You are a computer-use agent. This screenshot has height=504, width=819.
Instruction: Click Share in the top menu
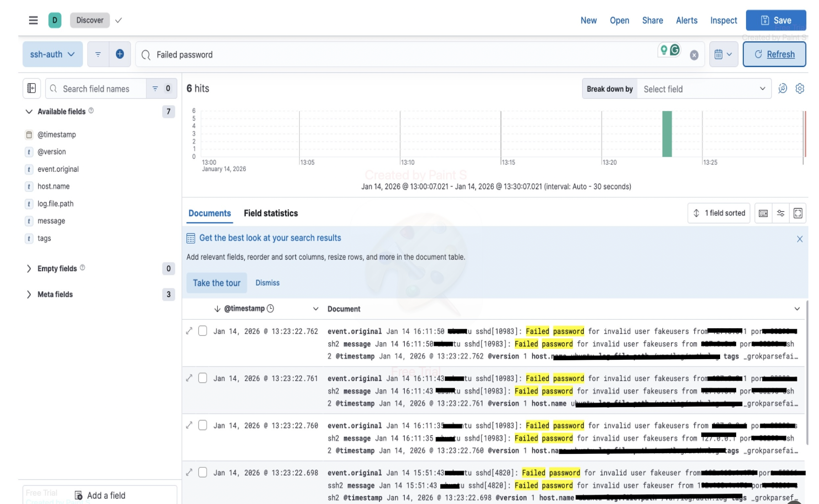coord(652,21)
